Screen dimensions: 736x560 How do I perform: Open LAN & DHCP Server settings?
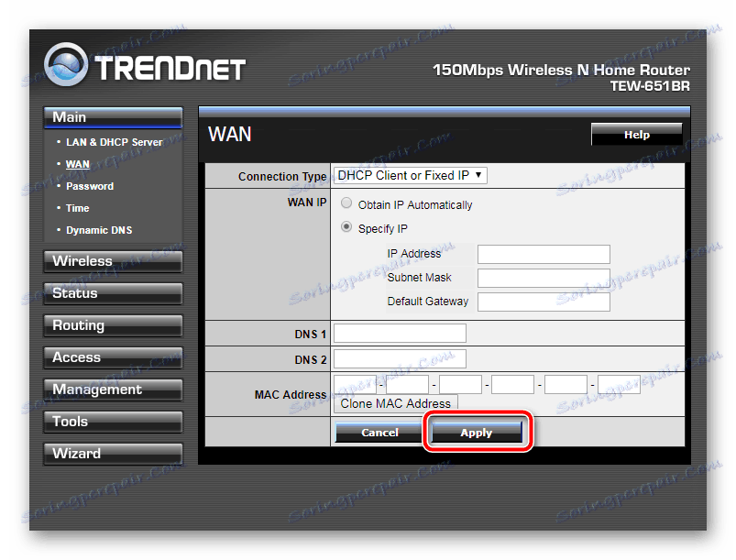tap(114, 142)
